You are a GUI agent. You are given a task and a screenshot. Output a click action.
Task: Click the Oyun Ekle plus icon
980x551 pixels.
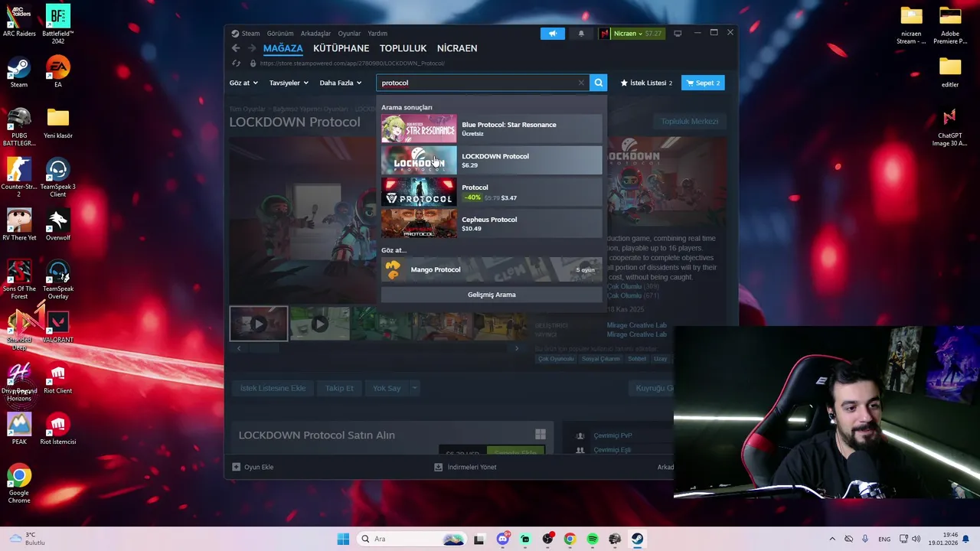tap(237, 467)
